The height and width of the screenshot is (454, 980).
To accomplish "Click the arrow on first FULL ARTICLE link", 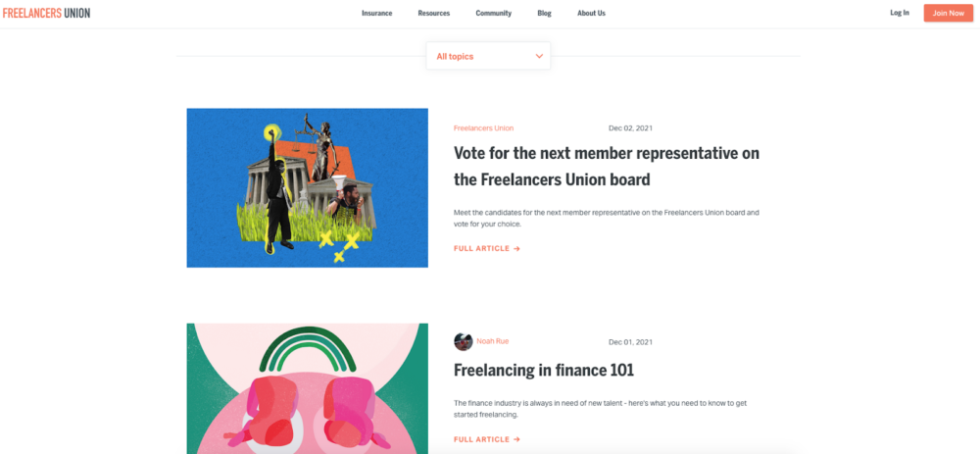I will pyautogui.click(x=516, y=249).
